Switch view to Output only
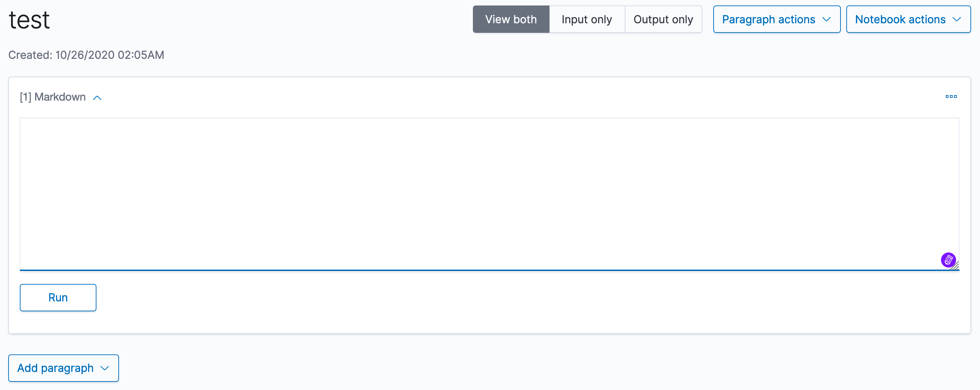The image size is (980, 390). coord(663,19)
